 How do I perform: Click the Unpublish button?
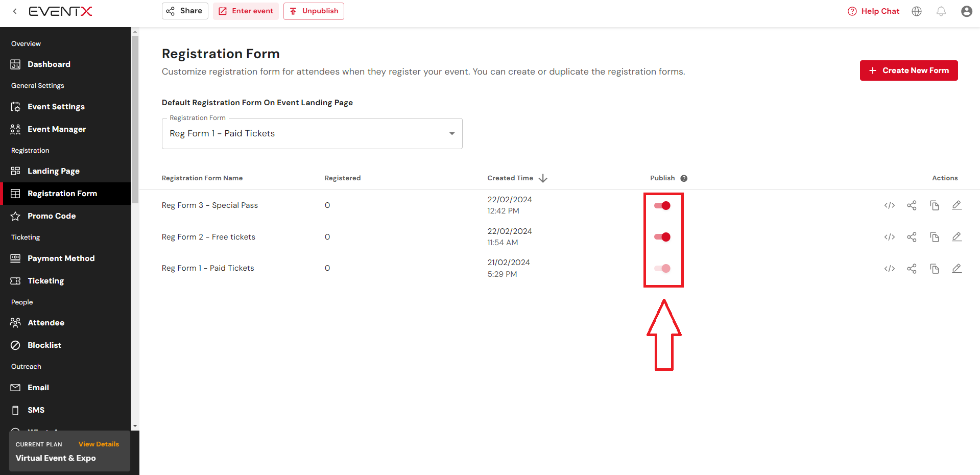(314, 11)
